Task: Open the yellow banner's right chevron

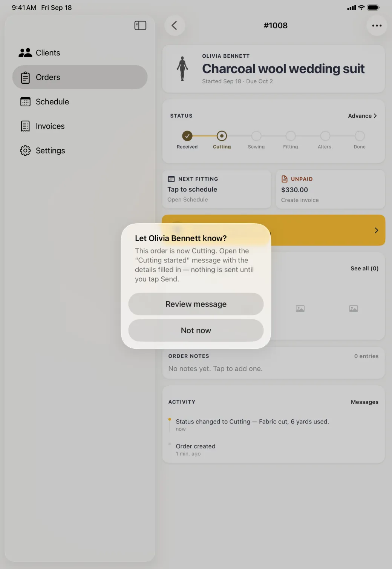Action: (376, 230)
